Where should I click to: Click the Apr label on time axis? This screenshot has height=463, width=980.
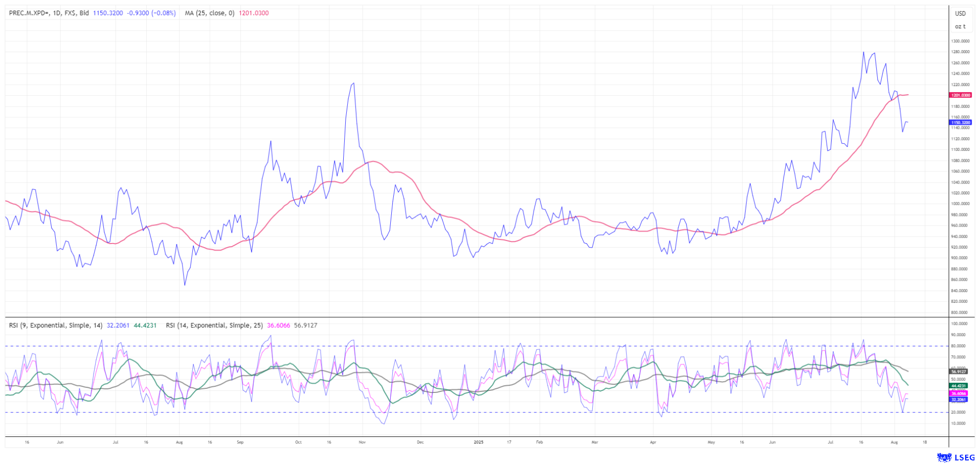click(x=653, y=442)
